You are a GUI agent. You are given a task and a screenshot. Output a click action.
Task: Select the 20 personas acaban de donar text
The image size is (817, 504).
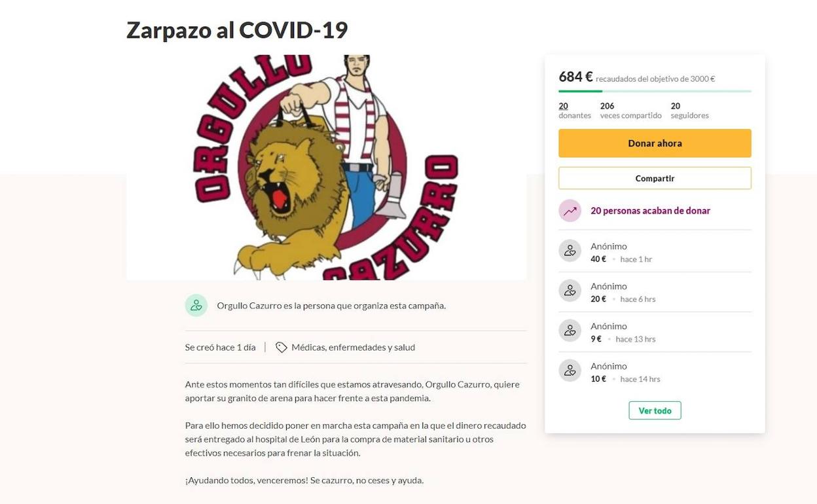pyautogui.click(x=650, y=211)
